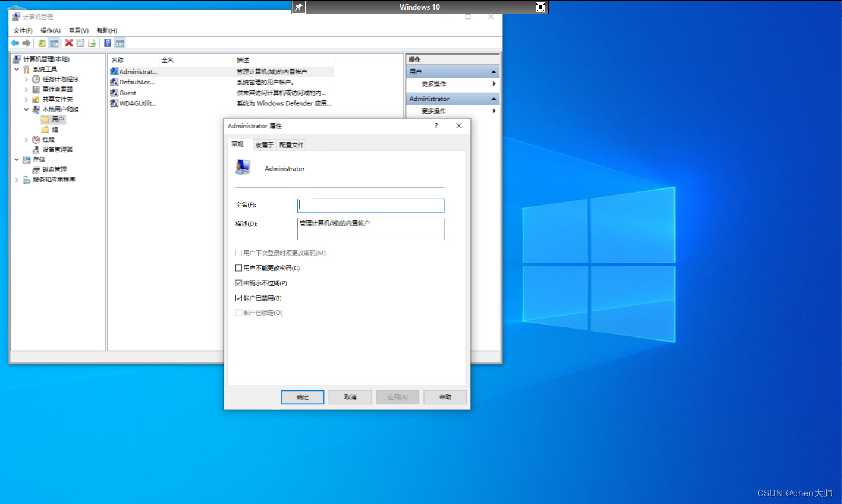The height and width of the screenshot is (504, 842).
Task: Open the 查看(V) menu
Action: [78, 30]
